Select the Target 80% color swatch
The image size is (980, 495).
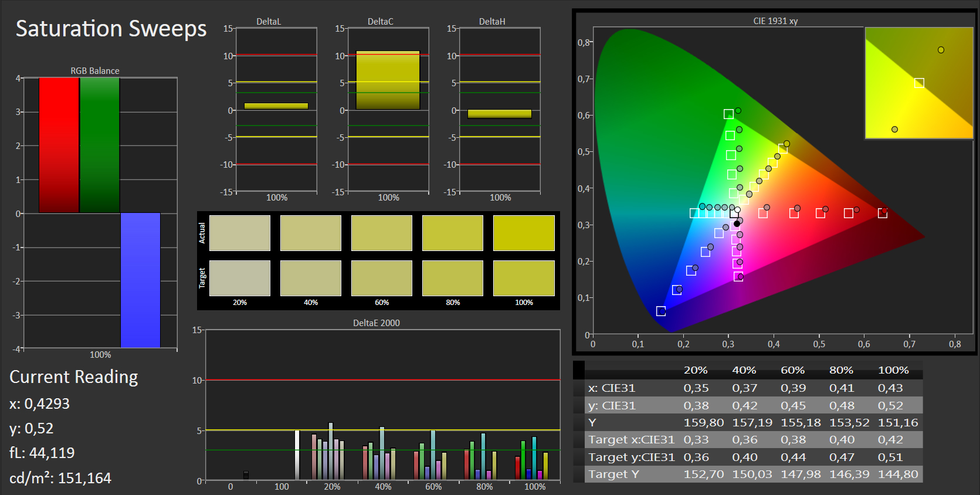coord(453,278)
